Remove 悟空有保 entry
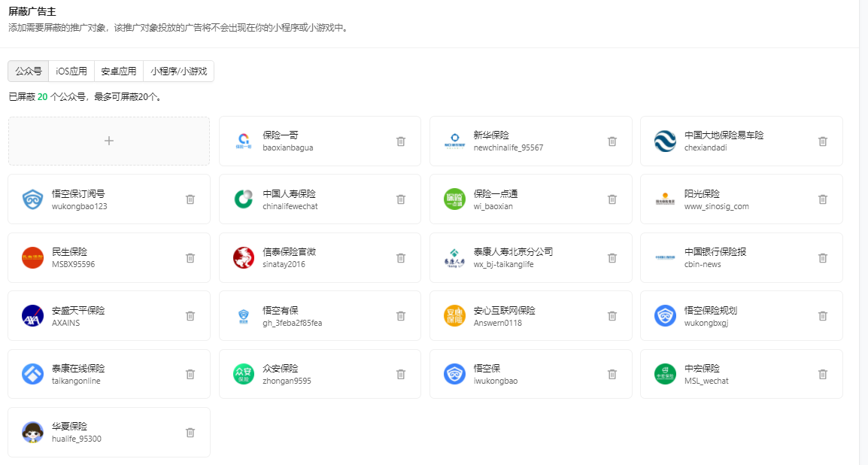 [401, 316]
